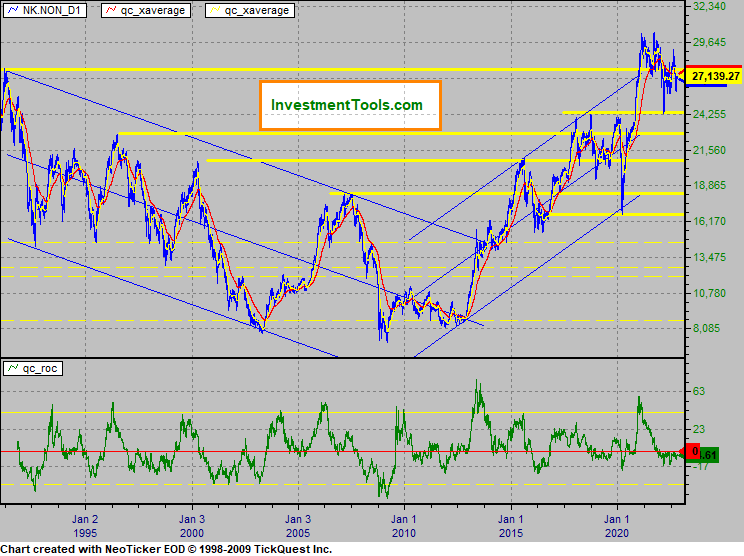Select the Jan 1 2010 date marker
The height and width of the screenshot is (556, 744).
click(x=405, y=527)
